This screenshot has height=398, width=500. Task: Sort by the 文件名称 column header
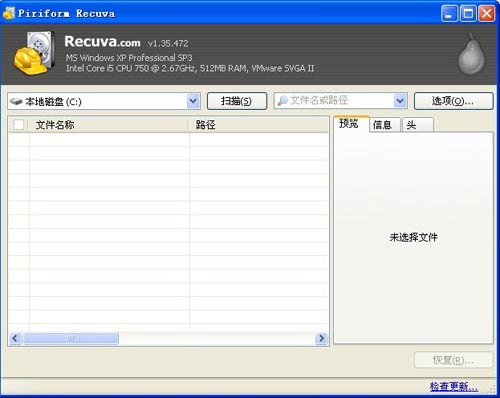(x=109, y=125)
